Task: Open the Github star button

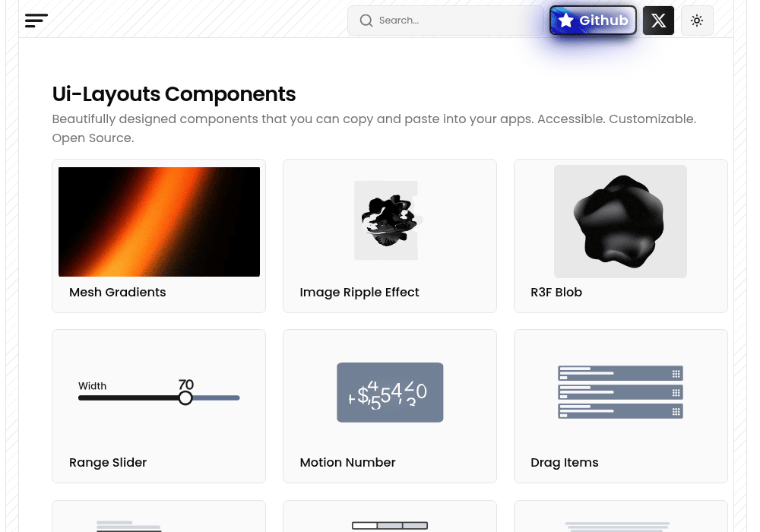Action: [x=593, y=21]
